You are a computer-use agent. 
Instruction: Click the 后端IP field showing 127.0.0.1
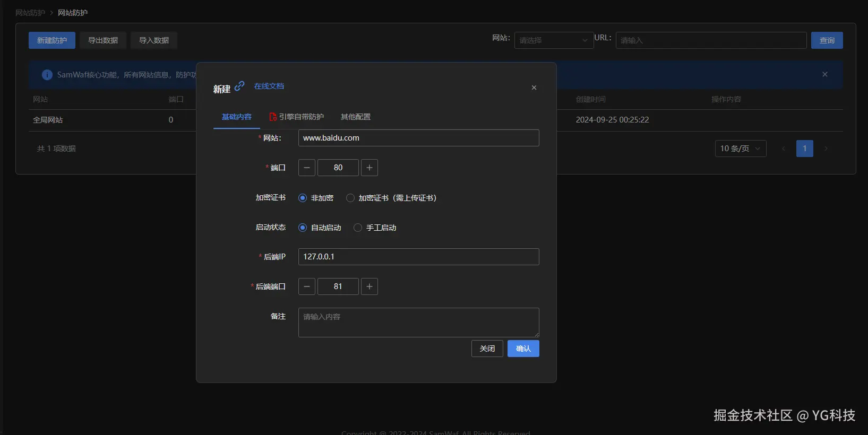click(419, 257)
